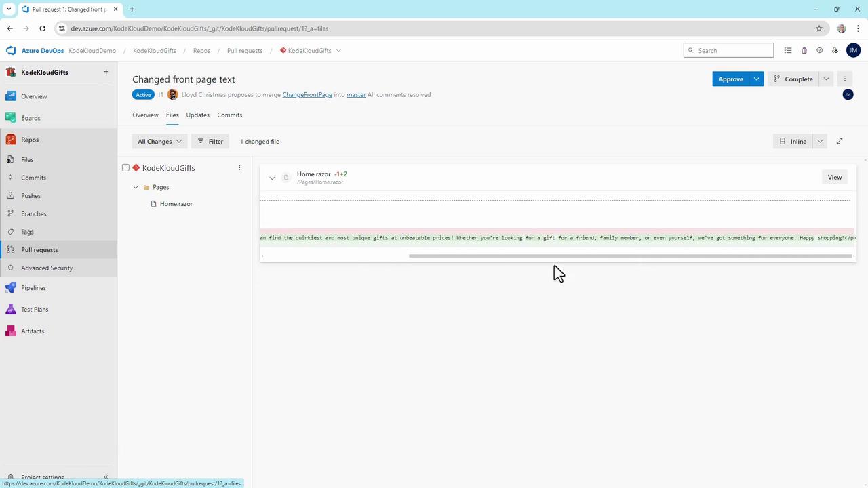Open the work items list icon in header
Screen dimensions: 868x488
point(788,50)
